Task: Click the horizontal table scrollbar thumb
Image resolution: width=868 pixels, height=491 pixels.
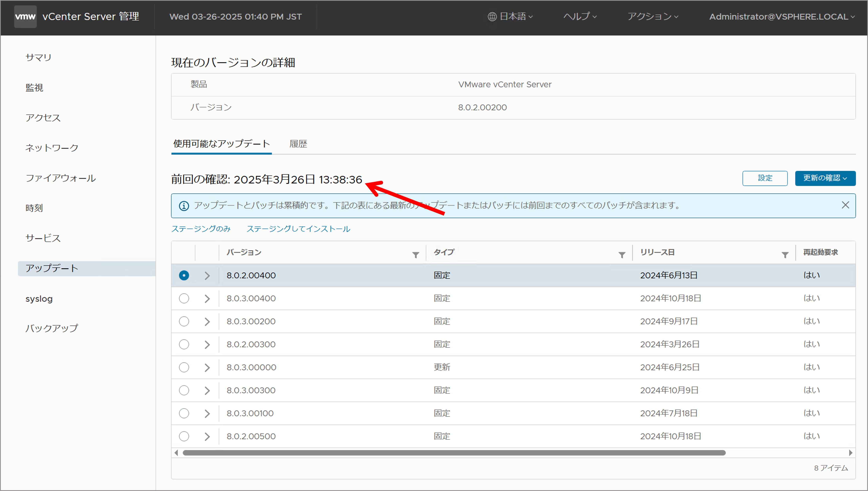Action: pyautogui.click(x=454, y=453)
